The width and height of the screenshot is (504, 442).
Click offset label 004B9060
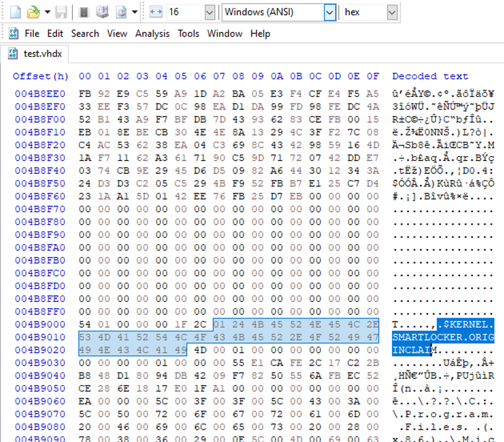pos(40,401)
